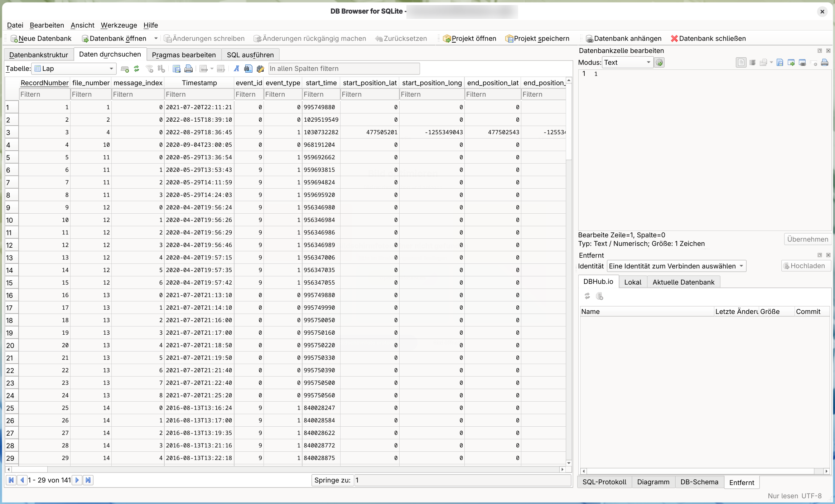Toggle automatic mode switching gear button
This screenshot has height=504, width=835.
[x=660, y=63]
